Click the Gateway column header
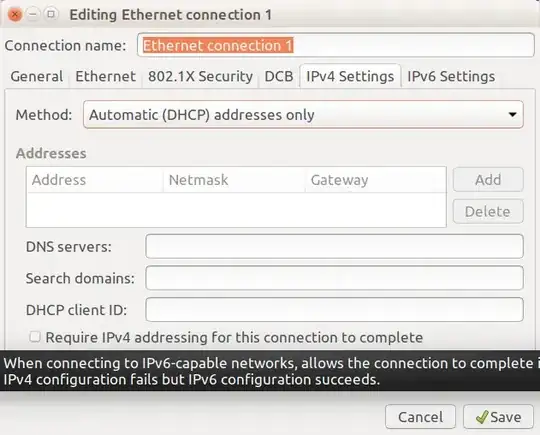Image resolution: width=540 pixels, height=435 pixels. click(375, 180)
